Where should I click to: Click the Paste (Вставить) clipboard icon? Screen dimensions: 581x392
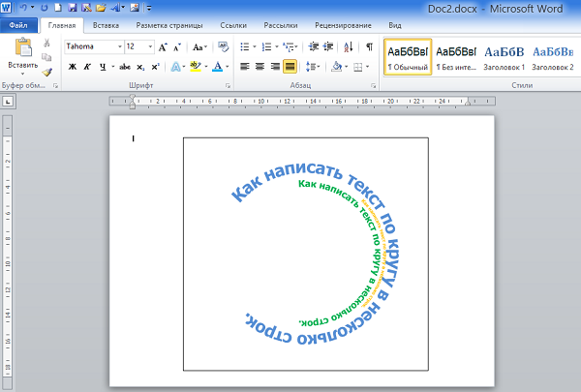pos(23,47)
